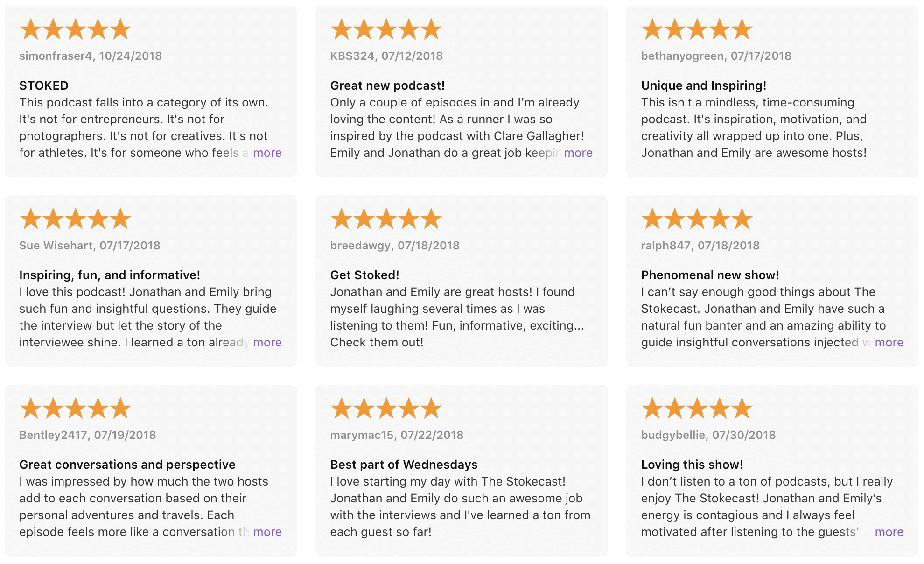The height and width of the screenshot is (564, 924).
Task: Select the 'Best part of Wednesdays' review title
Action: pyautogui.click(x=404, y=465)
